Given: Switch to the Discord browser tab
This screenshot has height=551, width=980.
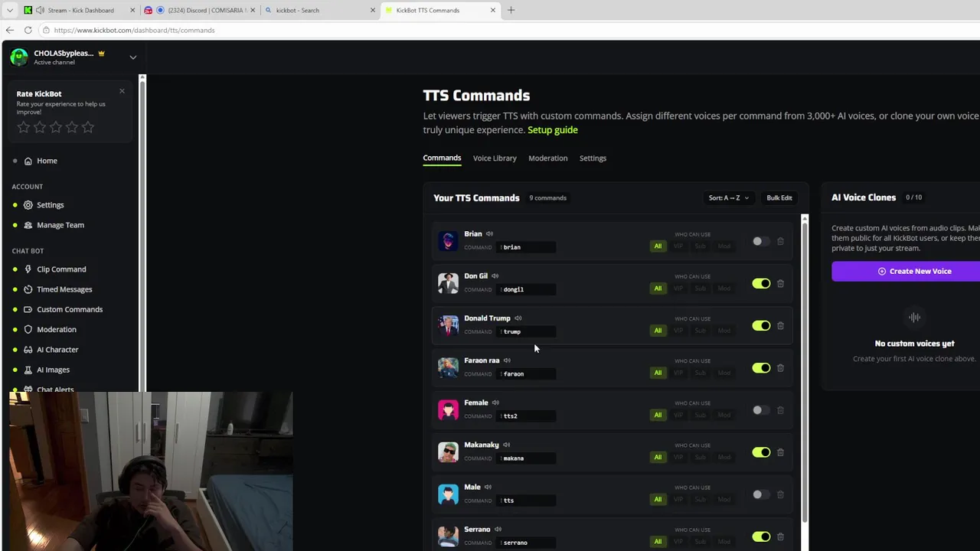Looking at the screenshot, I should pos(199,10).
